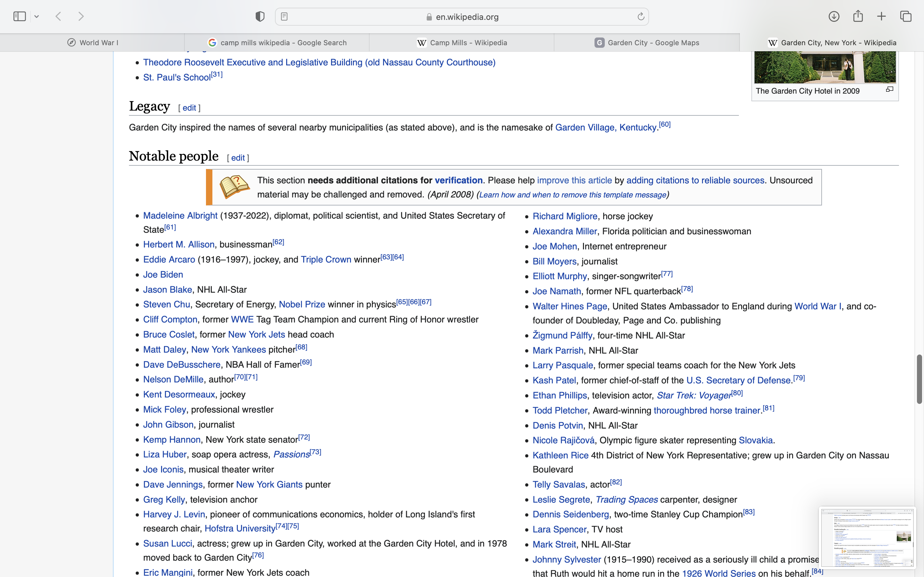Open the adding citations to reliable sources link
The image size is (924, 577).
[695, 180]
